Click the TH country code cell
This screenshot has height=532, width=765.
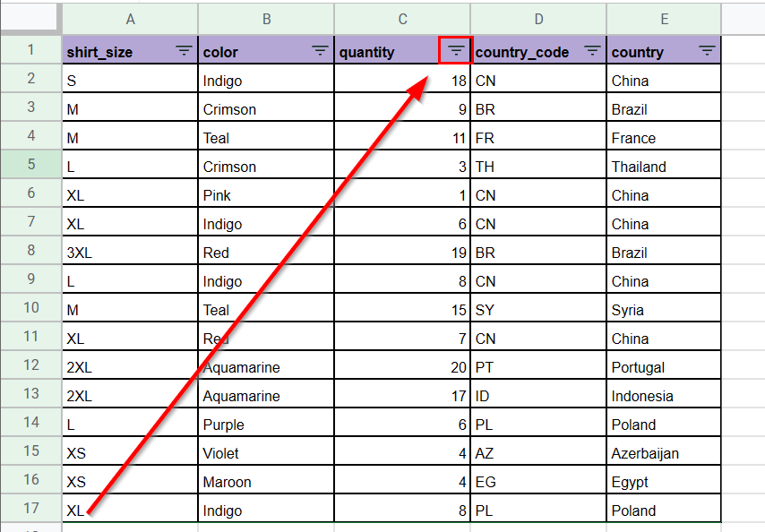click(x=538, y=164)
